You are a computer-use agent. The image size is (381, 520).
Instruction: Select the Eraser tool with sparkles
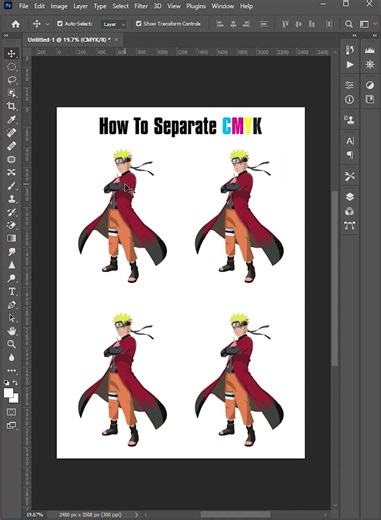[x=11, y=225]
